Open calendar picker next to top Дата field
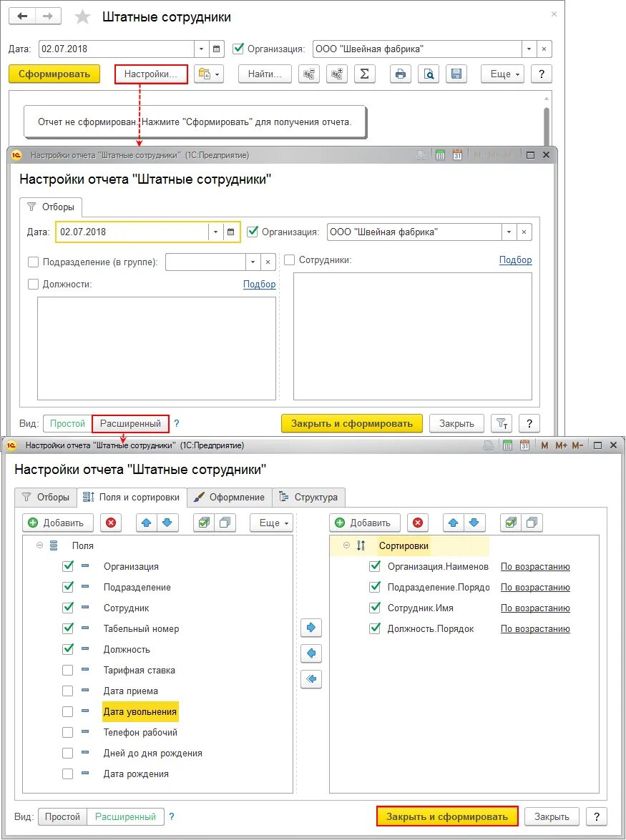The height and width of the screenshot is (840, 626). (x=216, y=49)
